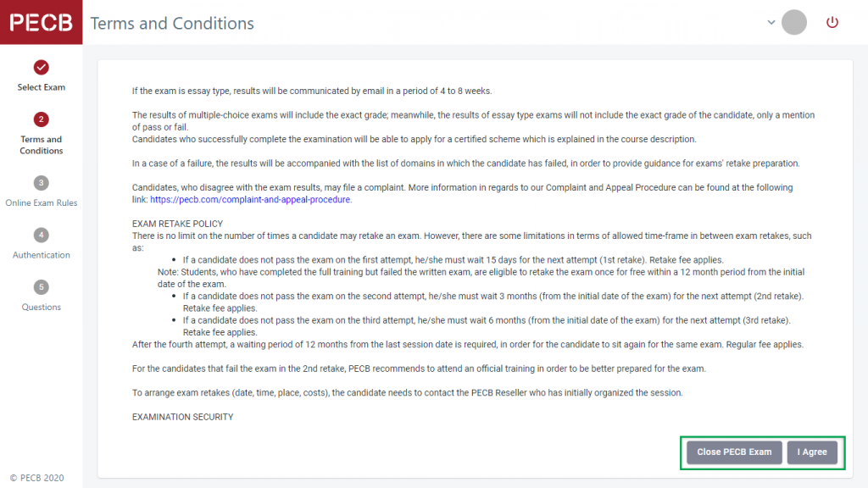Viewport: 868px width, 488px height.
Task: Jump to the Questions step label
Action: 42,308
